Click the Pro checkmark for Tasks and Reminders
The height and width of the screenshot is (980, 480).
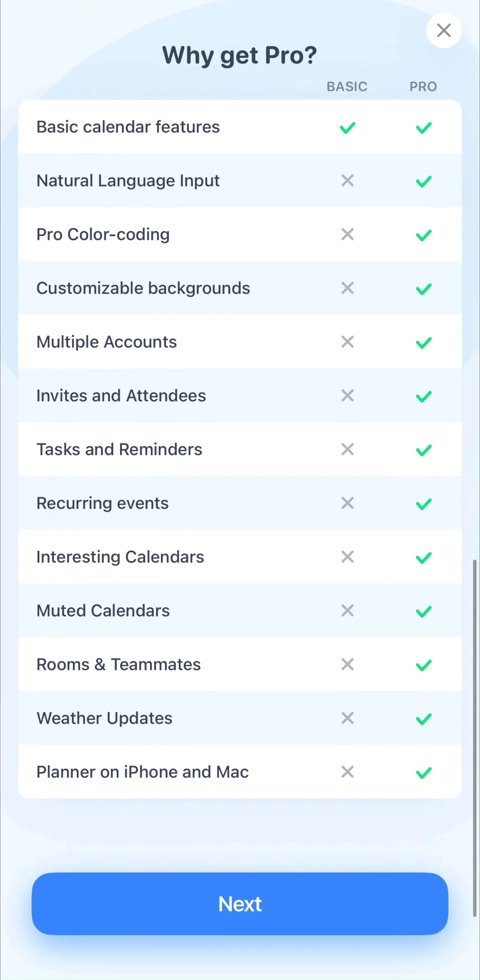pyautogui.click(x=424, y=450)
